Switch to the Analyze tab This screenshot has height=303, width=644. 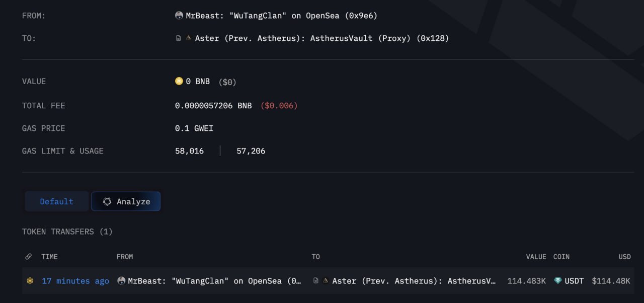click(x=126, y=201)
